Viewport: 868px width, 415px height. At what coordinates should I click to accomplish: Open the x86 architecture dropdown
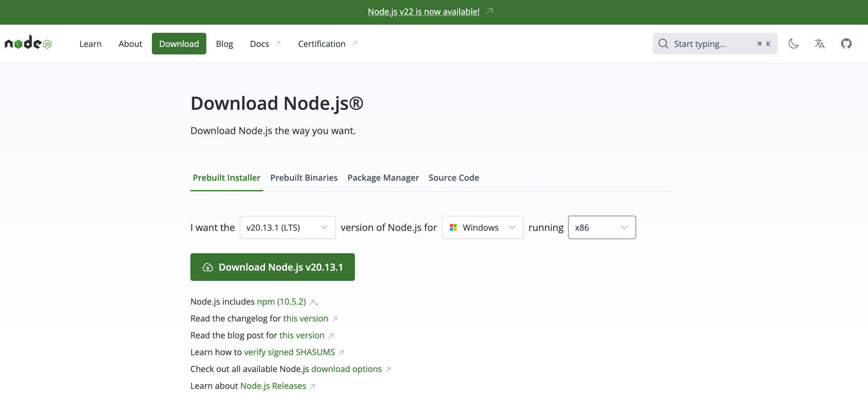point(602,227)
